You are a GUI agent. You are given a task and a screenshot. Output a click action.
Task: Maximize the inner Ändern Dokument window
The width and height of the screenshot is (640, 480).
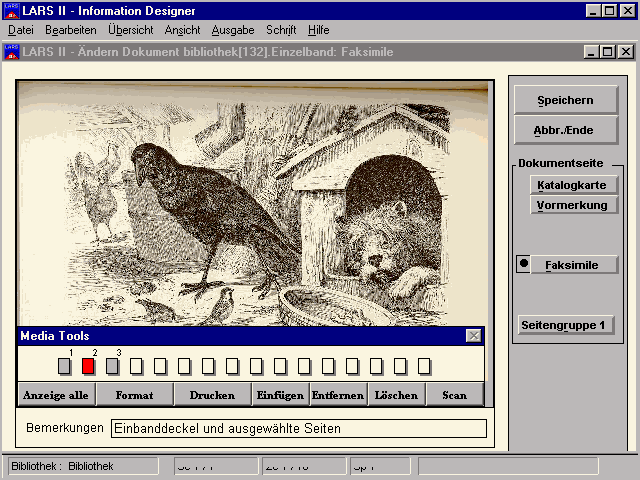tap(607, 52)
